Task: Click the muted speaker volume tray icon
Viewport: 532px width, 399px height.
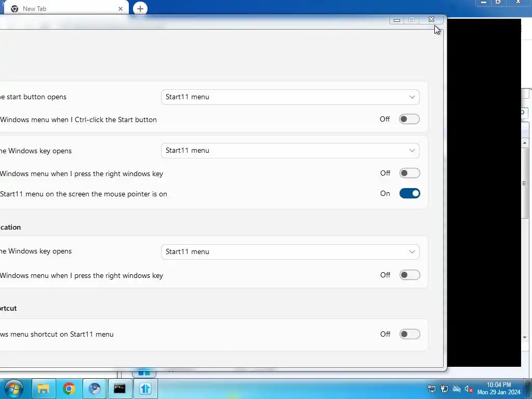Action: (x=469, y=389)
